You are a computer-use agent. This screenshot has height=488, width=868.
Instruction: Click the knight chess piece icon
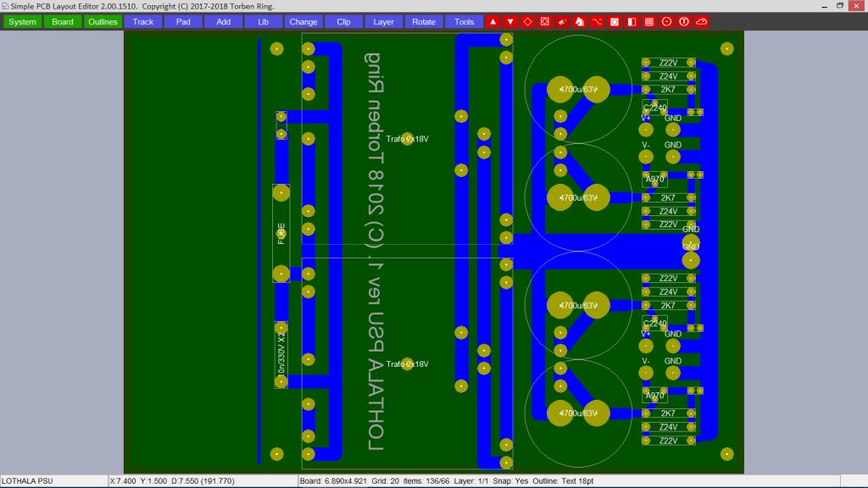[580, 21]
